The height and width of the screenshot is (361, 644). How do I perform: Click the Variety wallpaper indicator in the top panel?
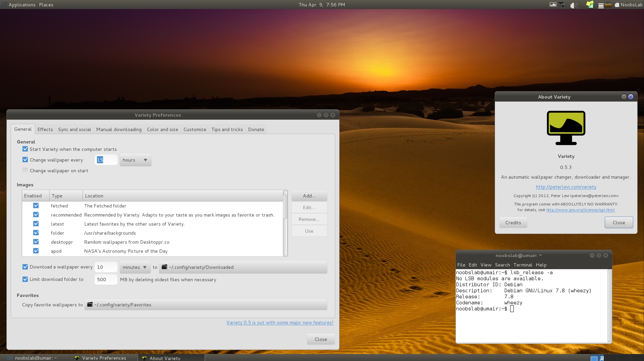tap(553, 5)
